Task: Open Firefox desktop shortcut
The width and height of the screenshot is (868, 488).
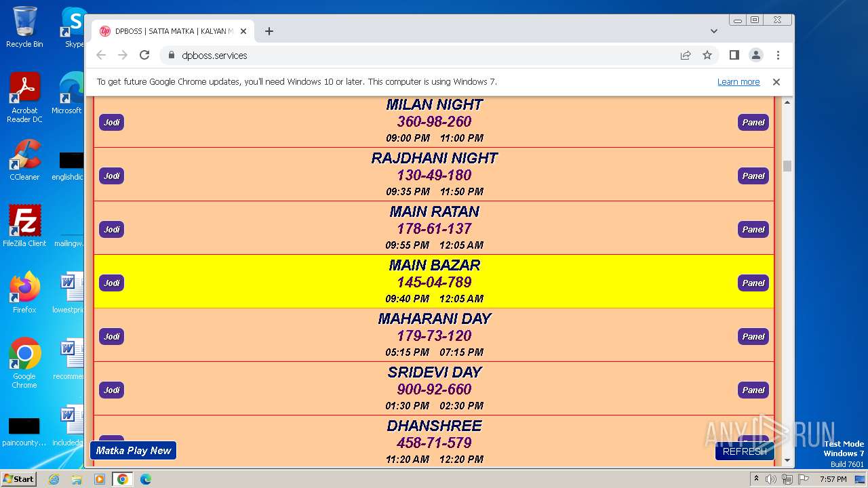Action: coord(24,293)
